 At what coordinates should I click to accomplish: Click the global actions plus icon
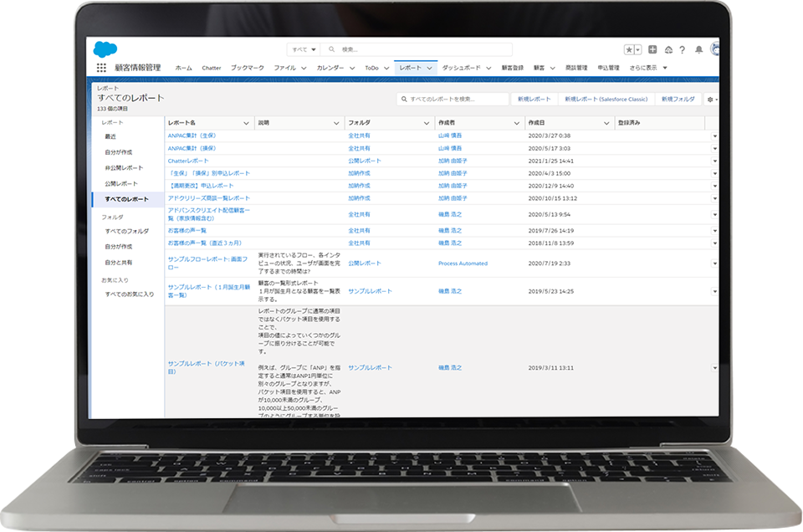click(x=652, y=50)
